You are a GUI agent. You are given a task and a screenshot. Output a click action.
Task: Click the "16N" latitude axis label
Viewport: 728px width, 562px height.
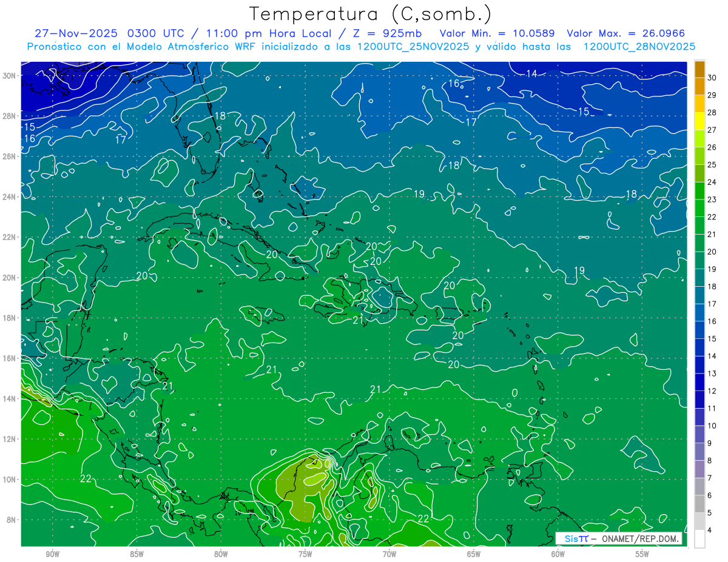pos(10,358)
